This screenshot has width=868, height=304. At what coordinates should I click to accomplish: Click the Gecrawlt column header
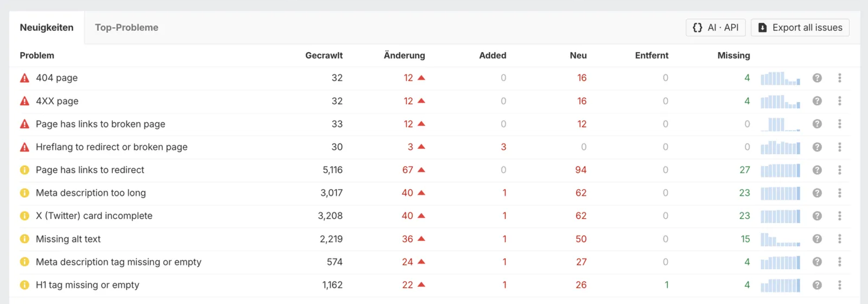coord(324,55)
